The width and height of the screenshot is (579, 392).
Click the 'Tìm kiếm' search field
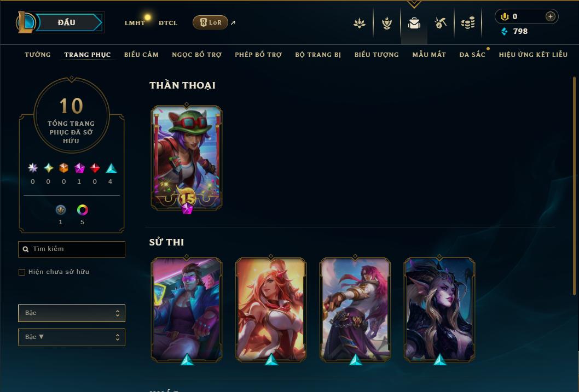tap(72, 249)
